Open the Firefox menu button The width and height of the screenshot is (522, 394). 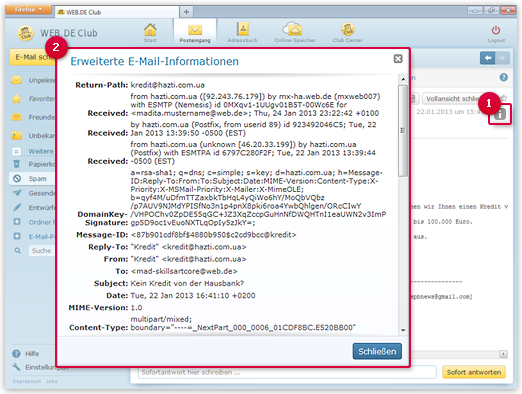click(x=28, y=10)
